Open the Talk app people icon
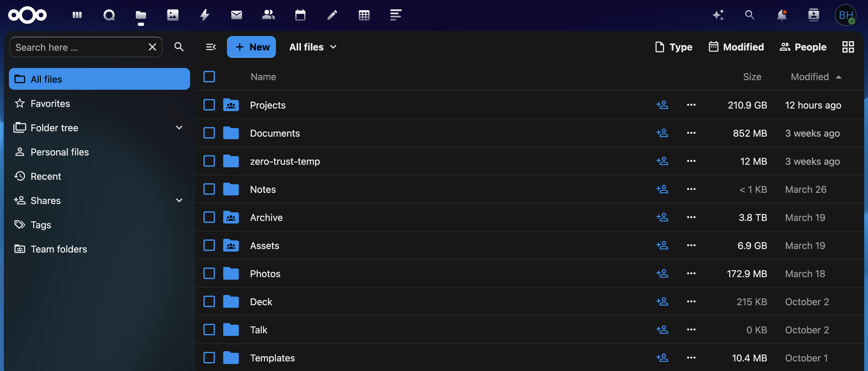The width and height of the screenshot is (868, 371). [268, 15]
